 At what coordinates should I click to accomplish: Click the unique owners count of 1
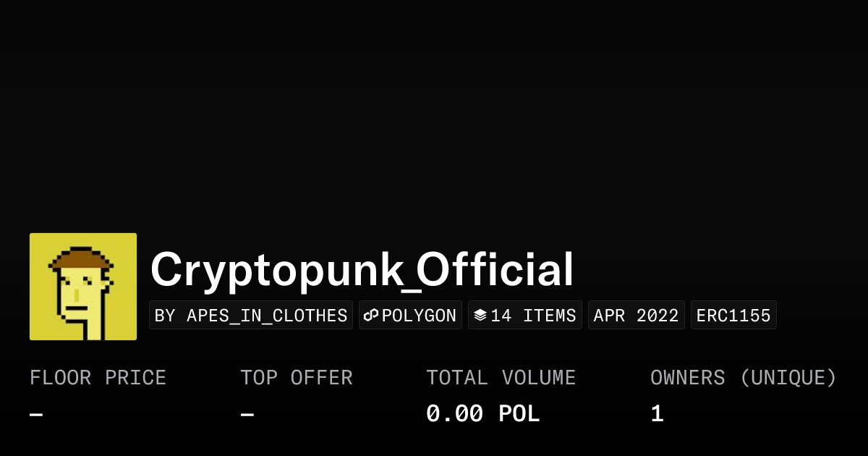pyautogui.click(x=657, y=414)
